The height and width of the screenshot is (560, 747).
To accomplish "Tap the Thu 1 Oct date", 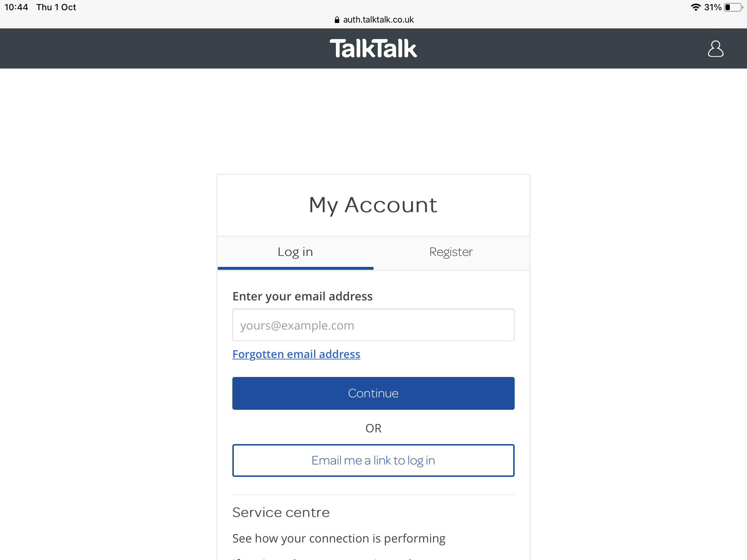I will coord(56,7).
